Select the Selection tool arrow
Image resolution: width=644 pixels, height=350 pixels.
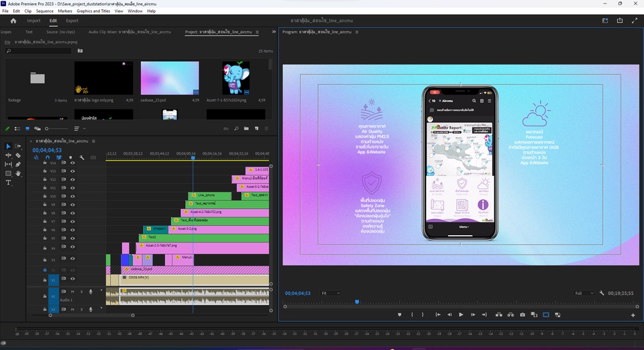[x=8, y=146]
